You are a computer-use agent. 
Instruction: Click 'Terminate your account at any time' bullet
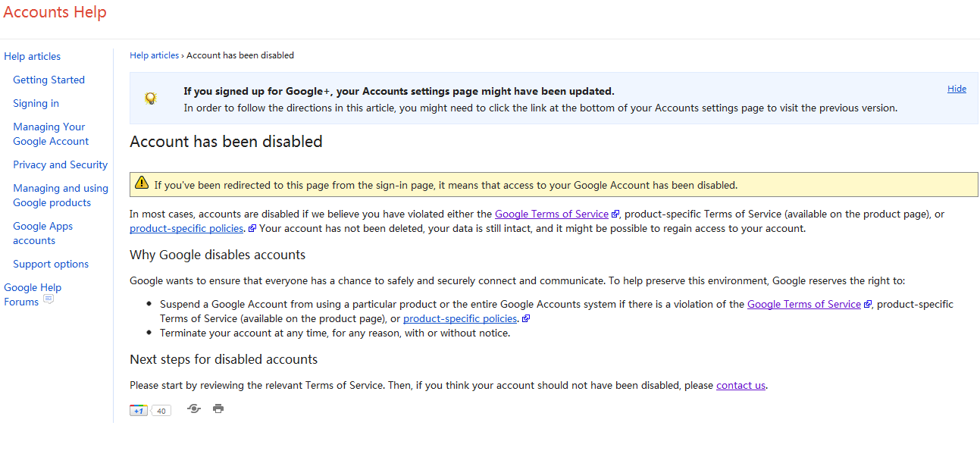pos(335,333)
